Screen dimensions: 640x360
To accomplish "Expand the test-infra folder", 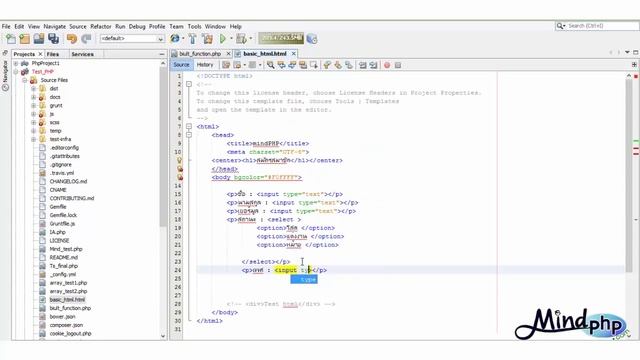I will [33, 139].
